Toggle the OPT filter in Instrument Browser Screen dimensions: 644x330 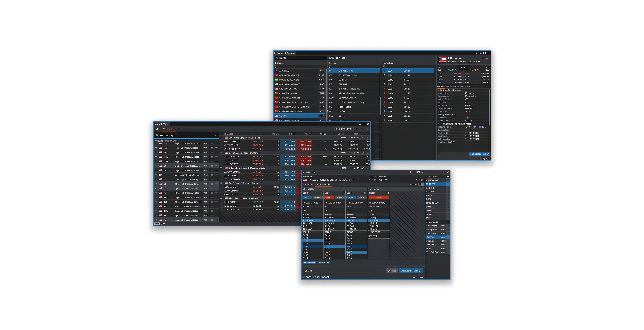point(338,58)
